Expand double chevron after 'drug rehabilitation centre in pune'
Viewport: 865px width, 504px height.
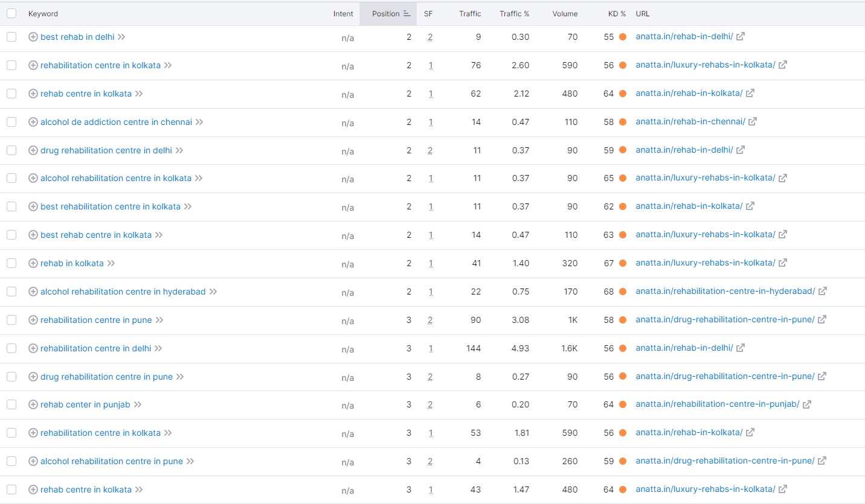point(180,377)
